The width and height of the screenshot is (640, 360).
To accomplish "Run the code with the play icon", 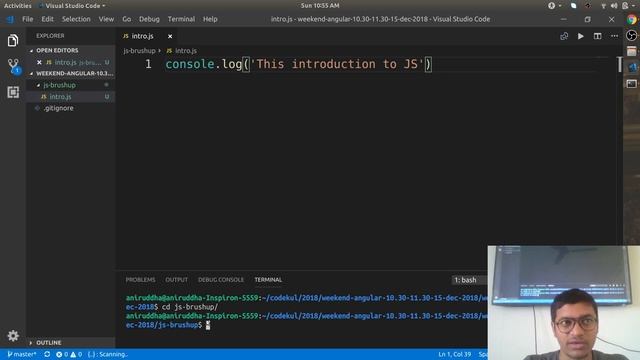I will coord(580,36).
